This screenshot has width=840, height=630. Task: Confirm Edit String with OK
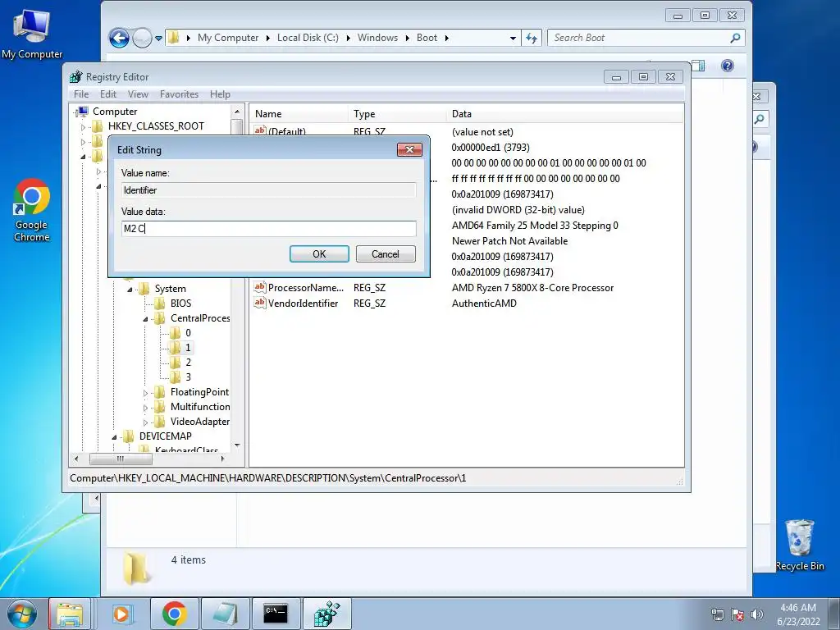(x=319, y=254)
